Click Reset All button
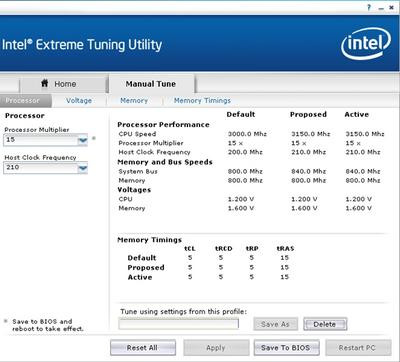The width and height of the screenshot is (400, 362). [143, 348]
